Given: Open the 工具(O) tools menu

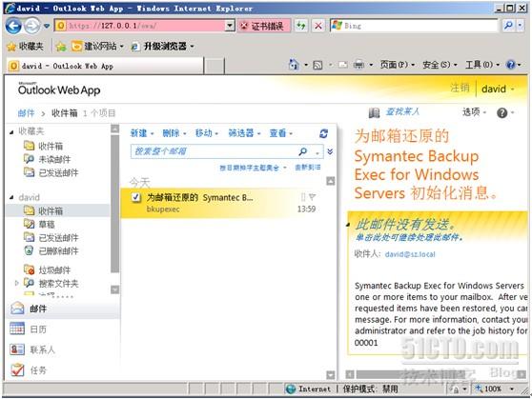Looking at the screenshot, I should (482, 65).
